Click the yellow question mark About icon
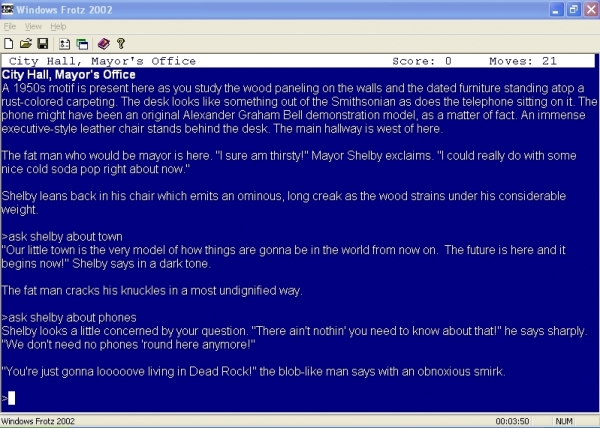 (121, 44)
